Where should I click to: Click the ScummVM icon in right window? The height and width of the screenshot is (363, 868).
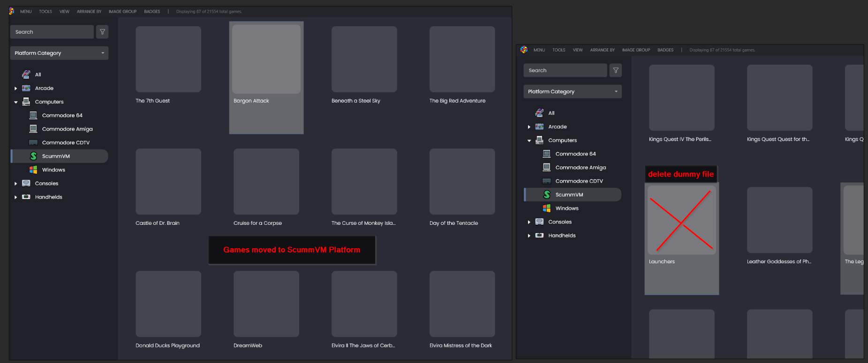[x=547, y=194]
